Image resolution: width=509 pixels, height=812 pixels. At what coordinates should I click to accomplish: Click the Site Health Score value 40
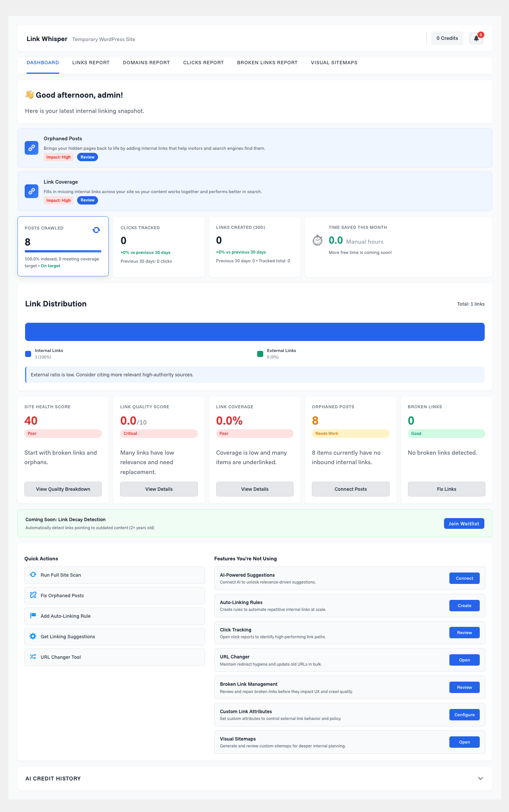tap(31, 420)
